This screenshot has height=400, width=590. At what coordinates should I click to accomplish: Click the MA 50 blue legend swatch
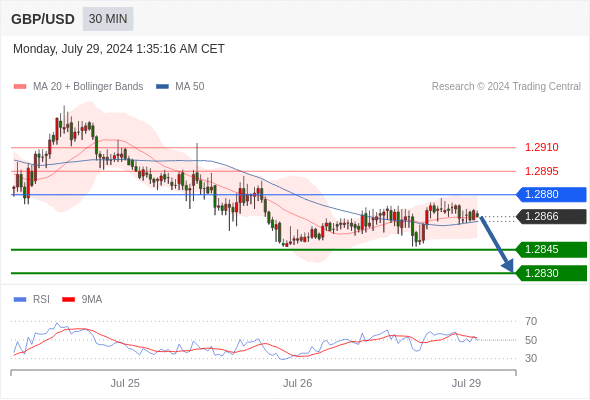pos(162,87)
